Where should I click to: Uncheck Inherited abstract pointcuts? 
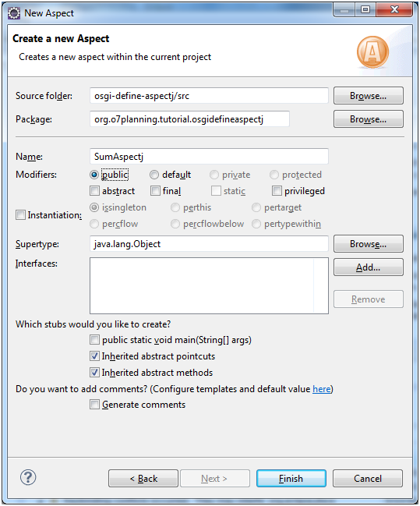tap(94, 356)
